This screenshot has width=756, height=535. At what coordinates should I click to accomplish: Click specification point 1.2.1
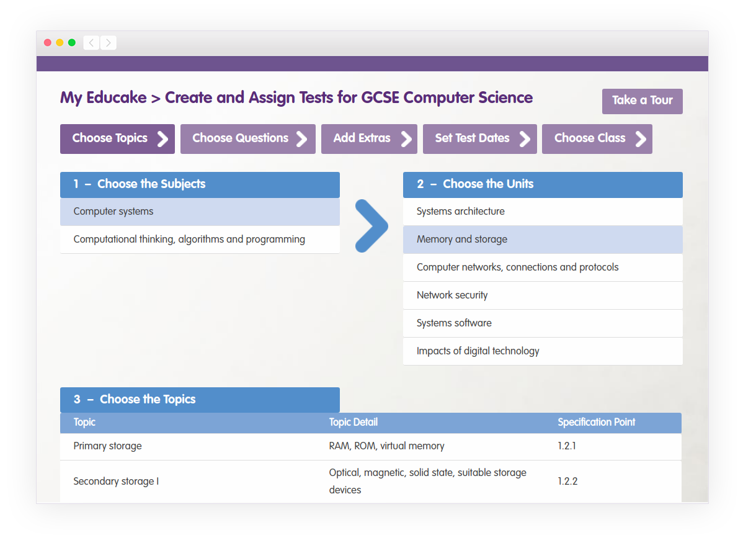[567, 446]
